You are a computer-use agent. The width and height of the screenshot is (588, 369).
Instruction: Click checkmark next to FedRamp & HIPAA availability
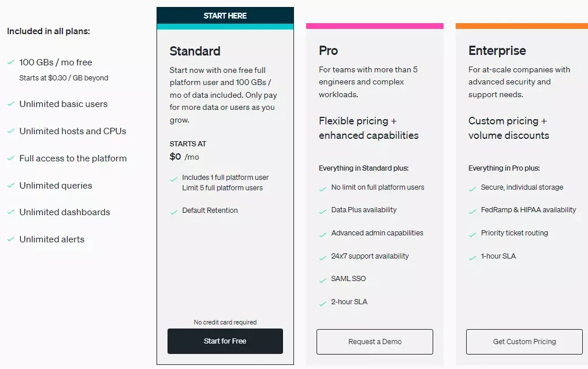pos(472,211)
